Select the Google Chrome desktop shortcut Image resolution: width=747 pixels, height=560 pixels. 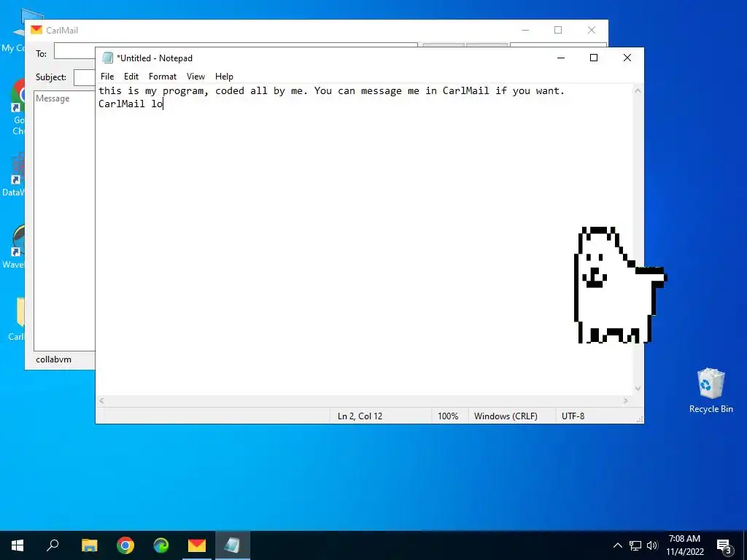pyautogui.click(x=18, y=107)
